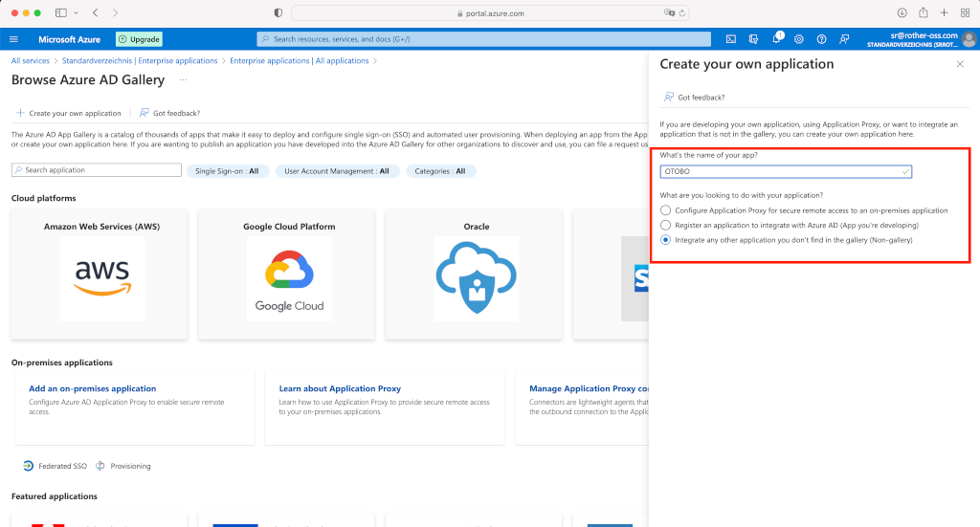Screen dimensions: 980x527
Task: Open Enterprise applications | All applications breadcrumb
Action: coord(300,60)
